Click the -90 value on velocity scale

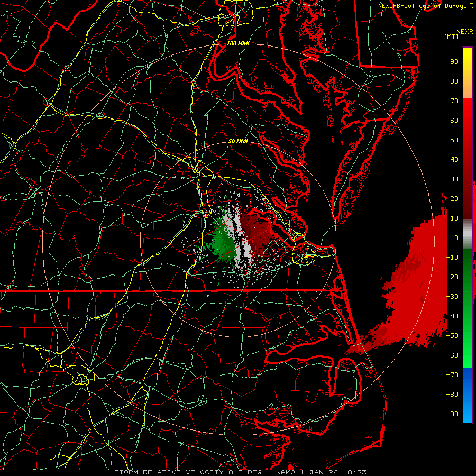pyautogui.click(x=452, y=414)
